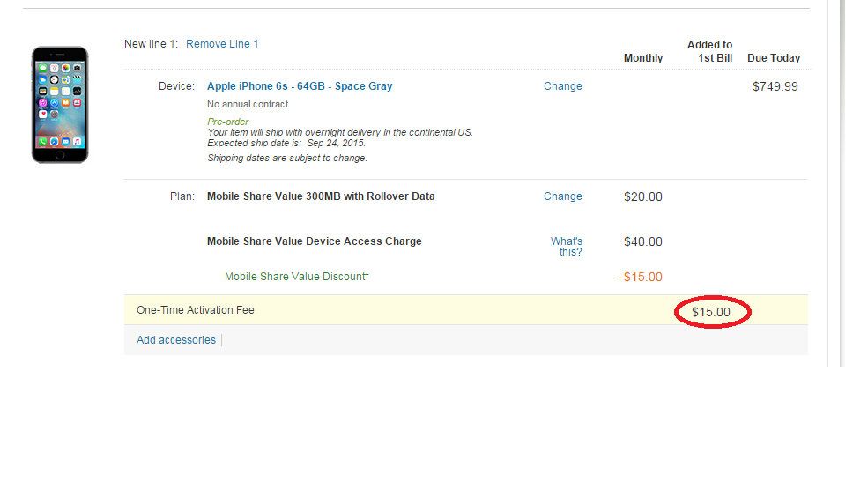
Task: Click the New line 1 label
Action: tap(152, 44)
